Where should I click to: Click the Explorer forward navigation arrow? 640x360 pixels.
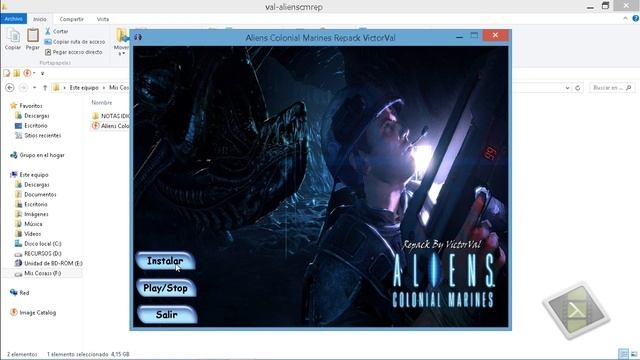tap(23, 88)
